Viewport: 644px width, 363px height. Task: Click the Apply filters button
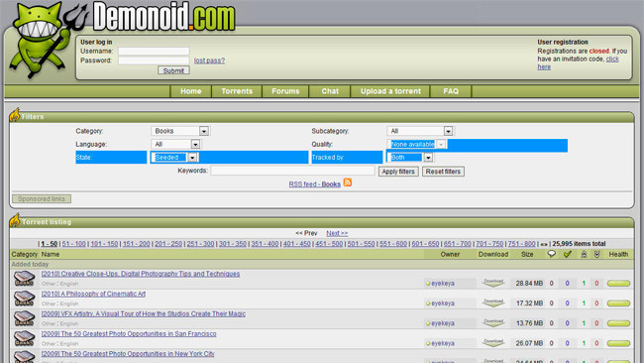tap(398, 172)
